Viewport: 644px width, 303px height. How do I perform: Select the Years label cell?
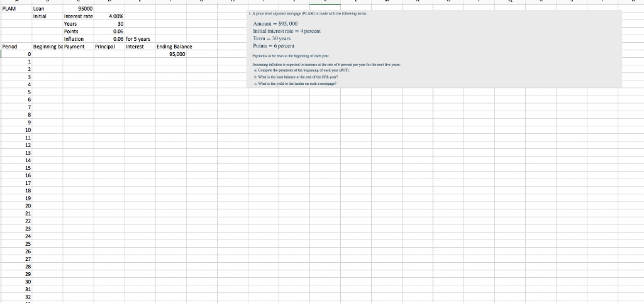(78, 24)
